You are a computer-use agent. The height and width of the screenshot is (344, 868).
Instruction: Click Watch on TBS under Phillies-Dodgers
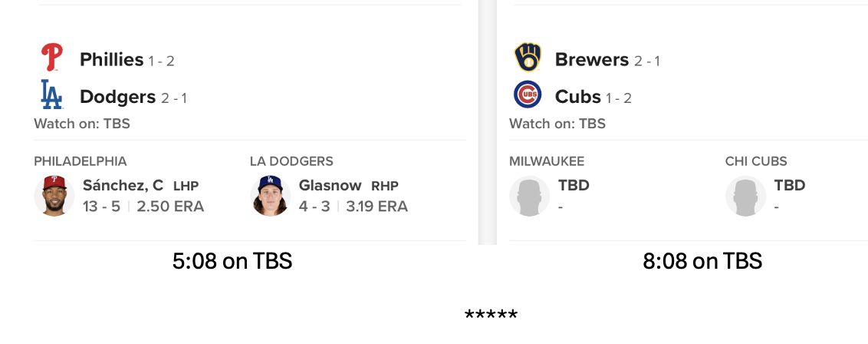click(82, 124)
